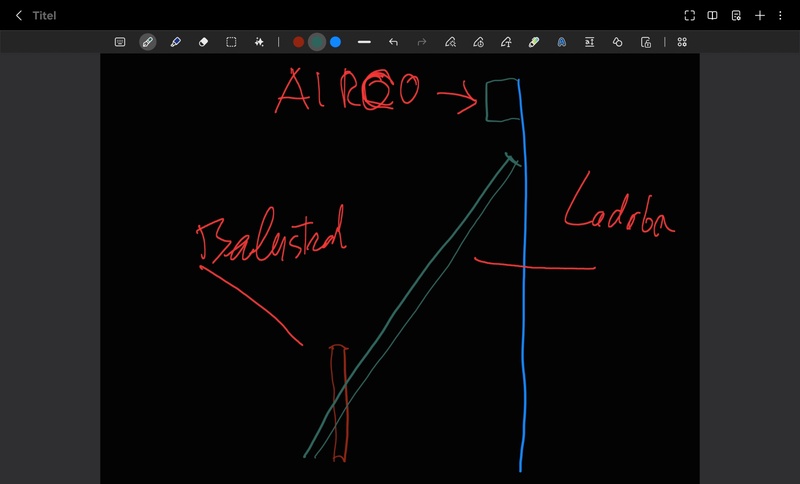Activate the handwriting-to-text pen tool
Viewport: 800px width, 484px height.
coord(506,42)
